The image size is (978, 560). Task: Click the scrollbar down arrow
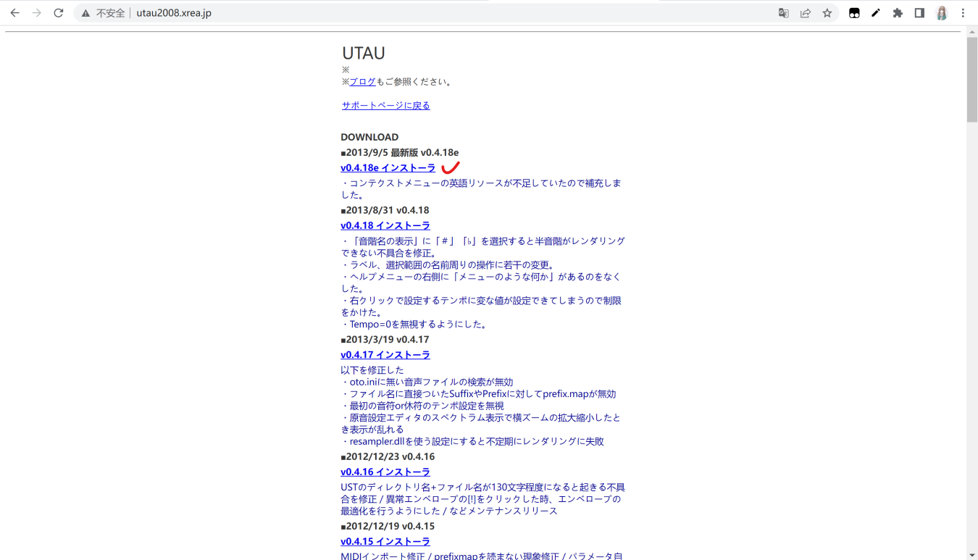pyautogui.click(x=972, y=555)
